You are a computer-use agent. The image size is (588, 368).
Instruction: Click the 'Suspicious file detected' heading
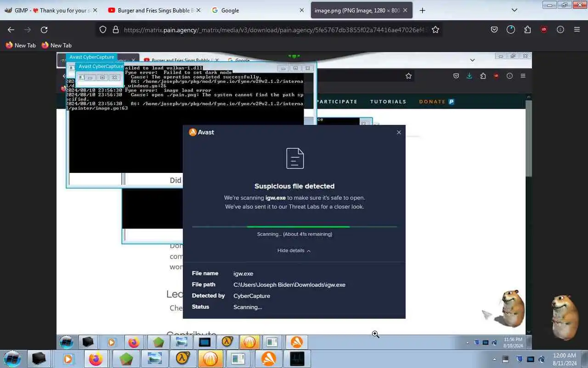point(294,186)
